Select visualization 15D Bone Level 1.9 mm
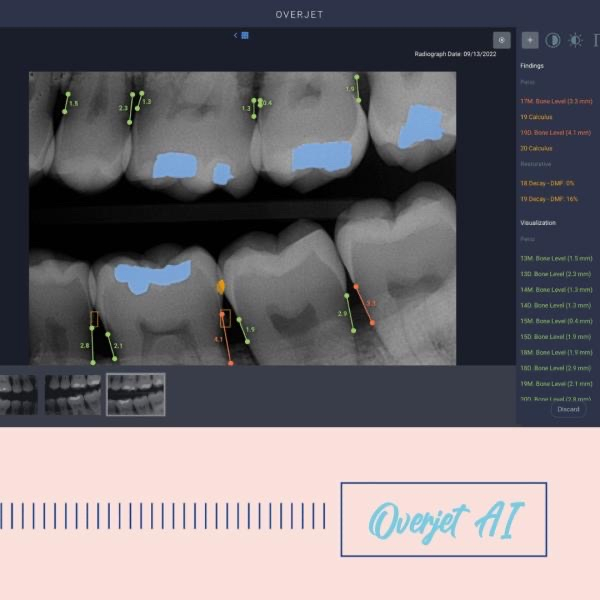The image size is (600, 600). 555,337
